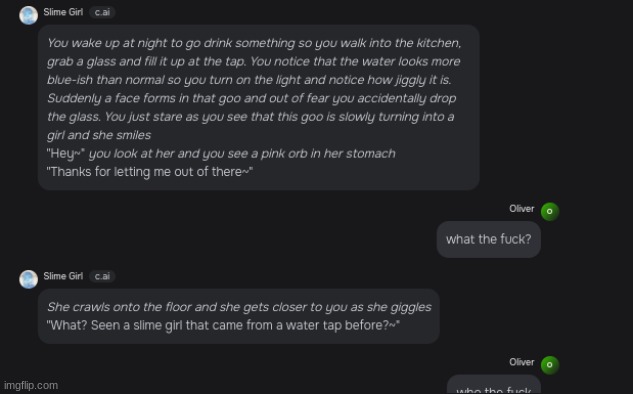Click the 'Thanks for letting me out' line
This screenshot has width=633, height=394.
150,172
